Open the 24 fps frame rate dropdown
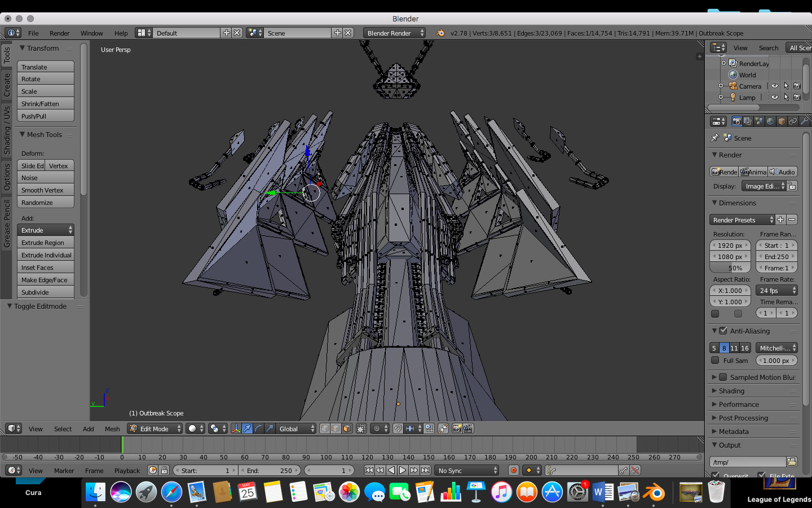This screenshot has width=812, height=508. click(x=776, y=290)
